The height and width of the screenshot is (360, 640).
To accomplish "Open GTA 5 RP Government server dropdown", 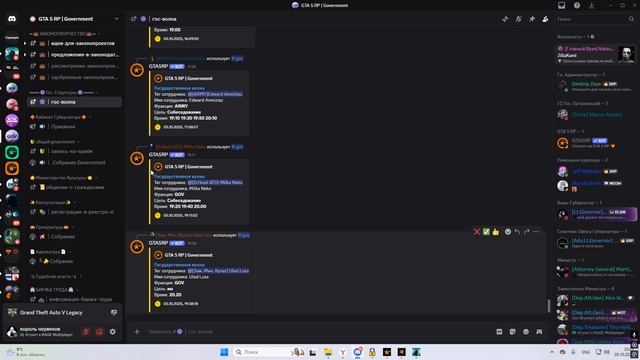I will point(74,19).
